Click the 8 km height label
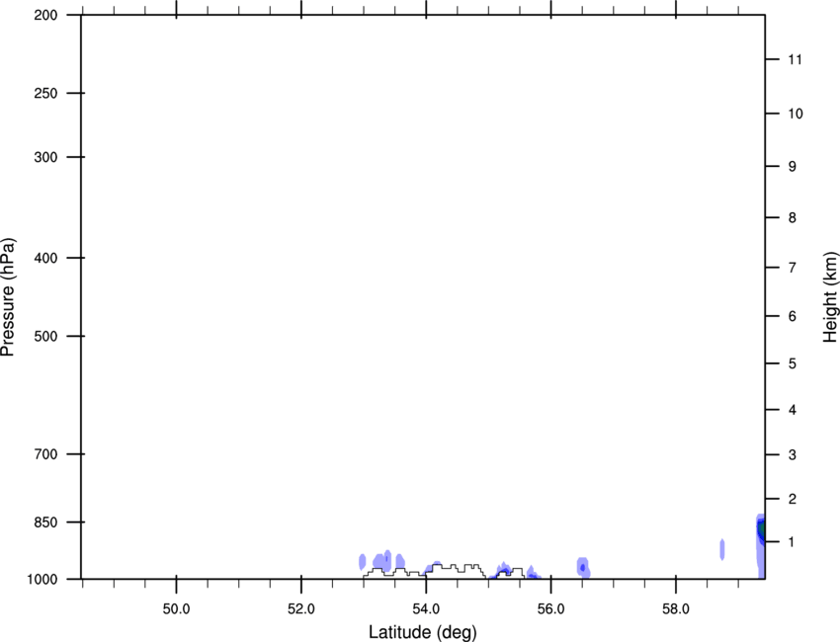Screen dimensions: 840x642 [793, 218]
